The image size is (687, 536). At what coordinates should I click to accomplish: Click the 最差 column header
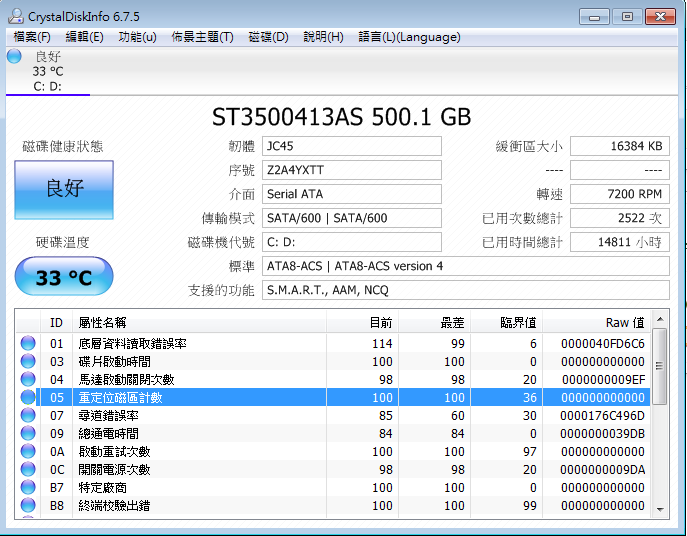(434, 323)
